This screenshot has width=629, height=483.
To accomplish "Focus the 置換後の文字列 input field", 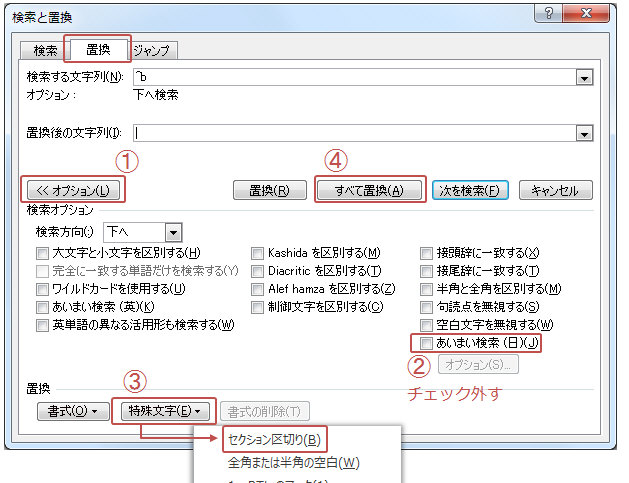I will click(355, 133).
